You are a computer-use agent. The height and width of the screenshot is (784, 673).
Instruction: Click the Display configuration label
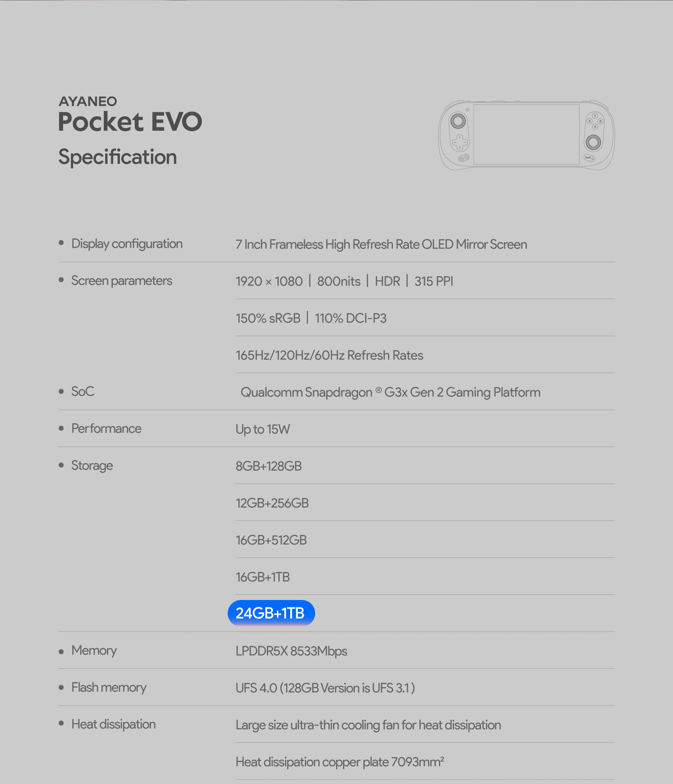(127, 244)
